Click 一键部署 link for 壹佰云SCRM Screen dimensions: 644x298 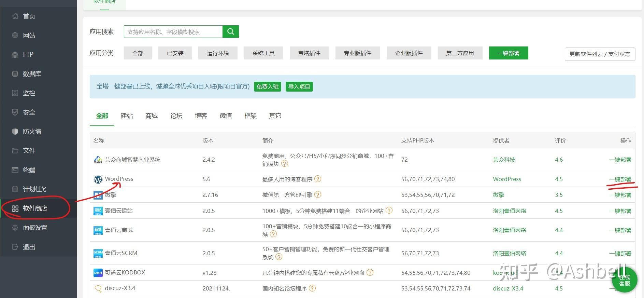pos(620,253)
